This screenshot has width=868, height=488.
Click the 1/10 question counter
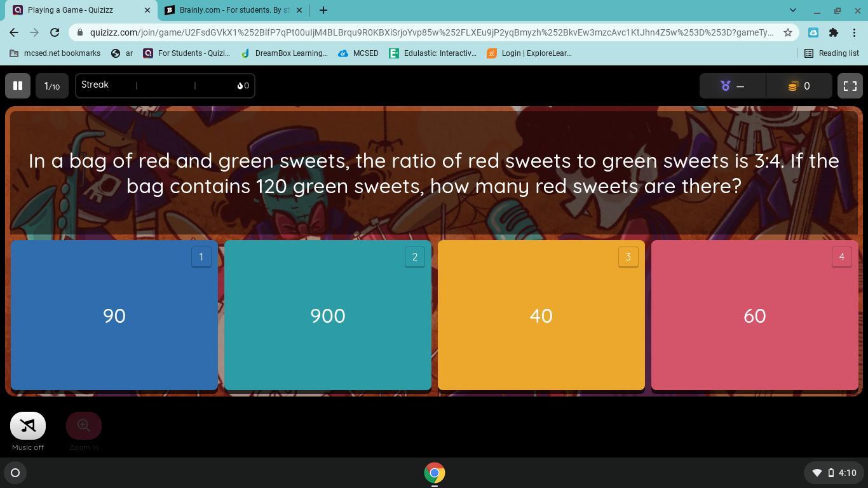click(x=52, y=86)
